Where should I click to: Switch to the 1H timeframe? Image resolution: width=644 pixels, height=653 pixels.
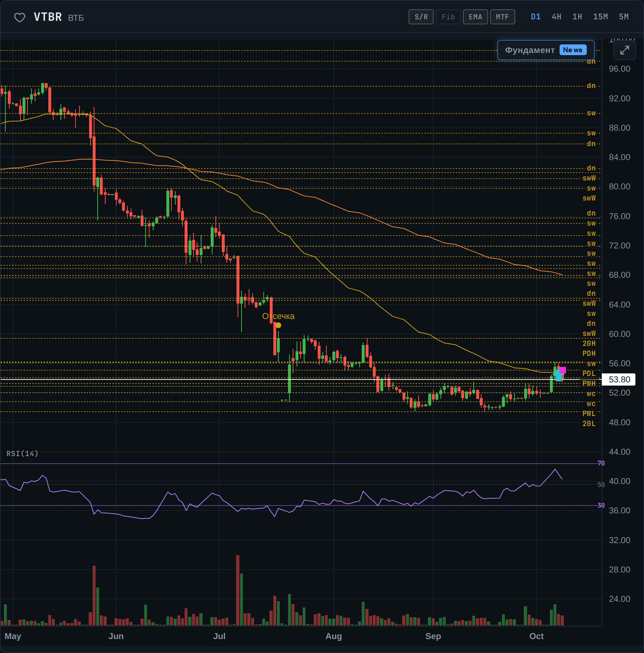coord(577,17)
